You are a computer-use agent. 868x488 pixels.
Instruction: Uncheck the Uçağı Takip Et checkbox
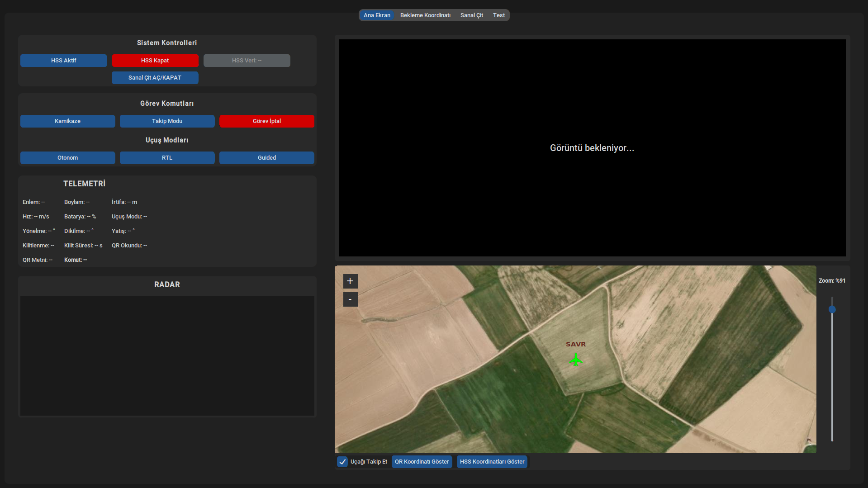342,462
